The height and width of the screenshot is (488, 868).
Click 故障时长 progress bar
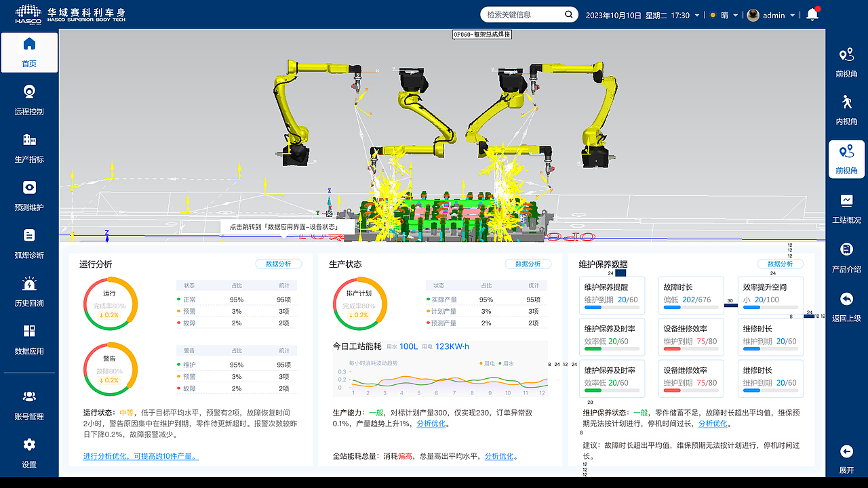(x=690, y=307)
